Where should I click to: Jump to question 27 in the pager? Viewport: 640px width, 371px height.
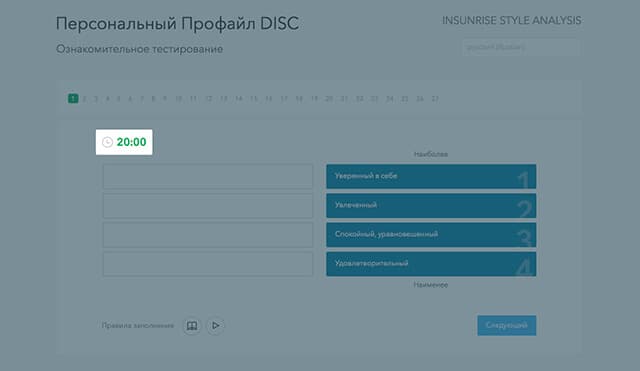pos(435,99)
